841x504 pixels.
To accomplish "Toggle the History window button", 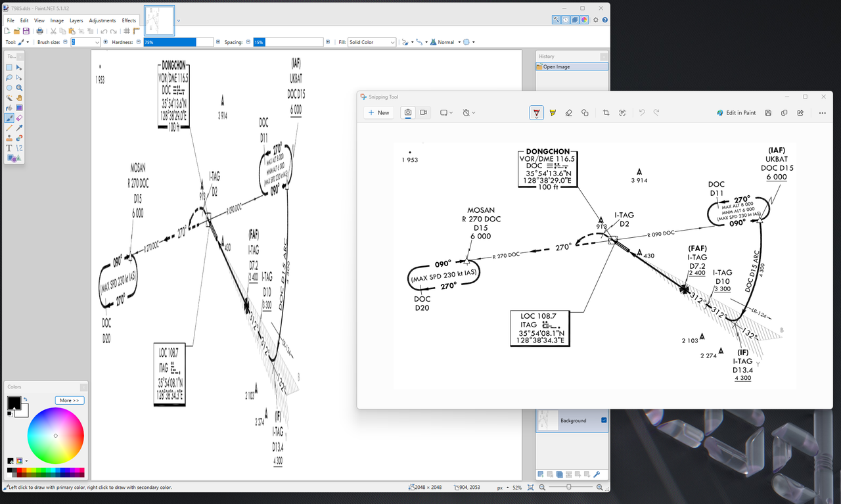I will coord(566,20).
